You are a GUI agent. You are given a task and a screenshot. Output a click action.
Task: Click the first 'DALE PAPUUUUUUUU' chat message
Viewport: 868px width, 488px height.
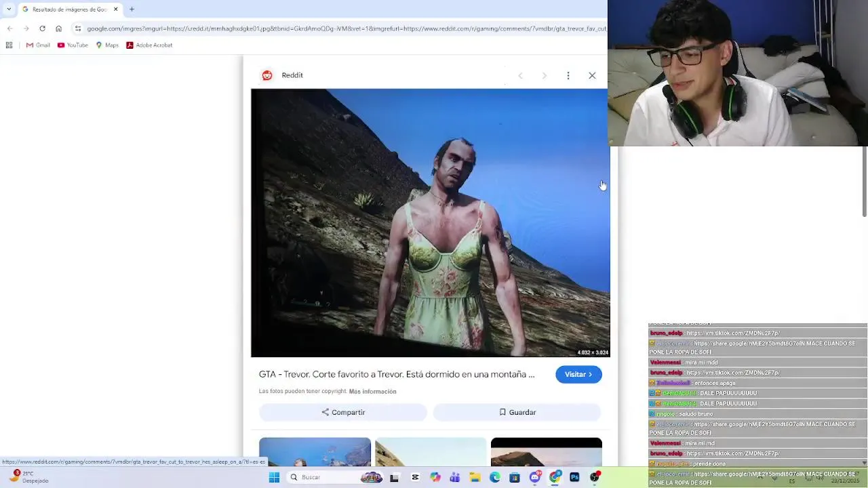[728, 393]
